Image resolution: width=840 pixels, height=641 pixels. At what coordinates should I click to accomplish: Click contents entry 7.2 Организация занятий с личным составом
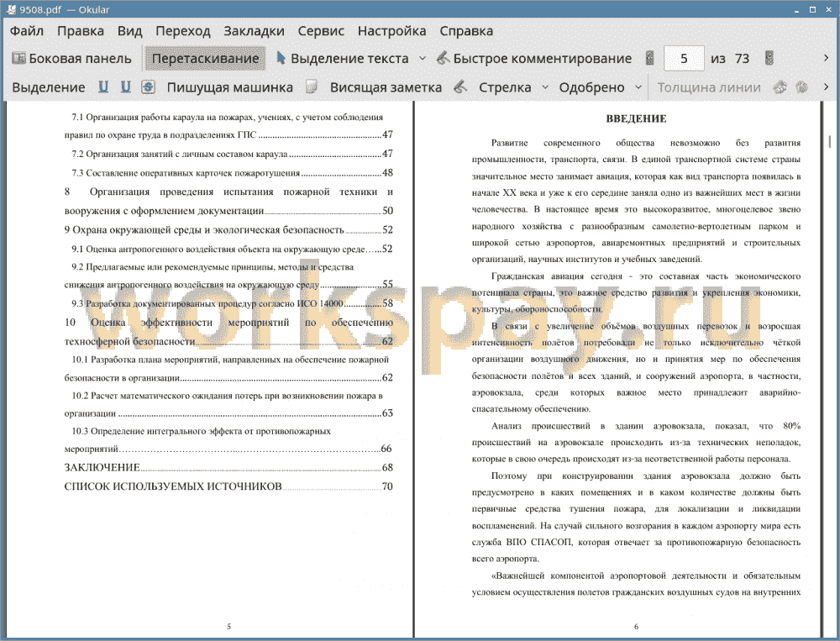tap(233, 154)
